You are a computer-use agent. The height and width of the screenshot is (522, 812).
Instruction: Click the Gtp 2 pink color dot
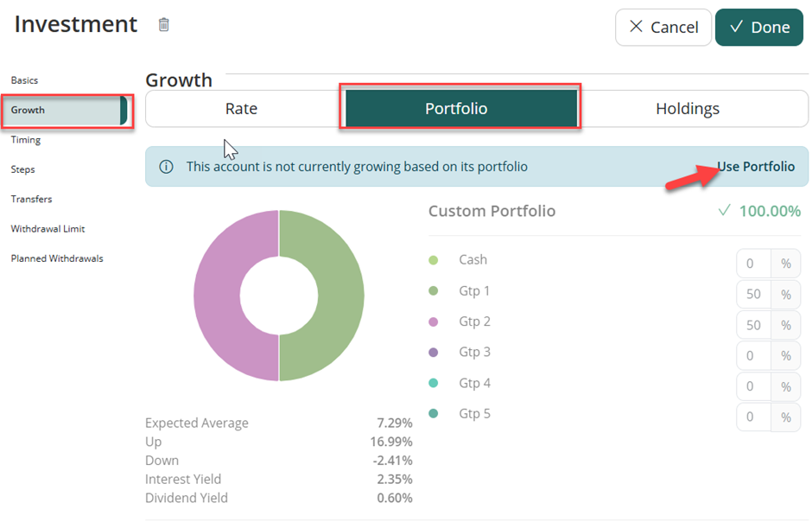[x=434, y=322]
